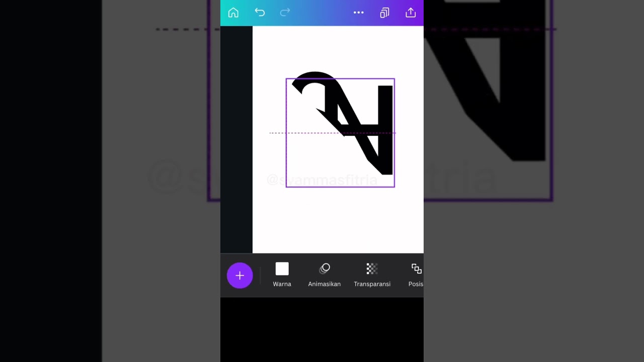Tap the Posisi layers icon

tap(416, 269)
